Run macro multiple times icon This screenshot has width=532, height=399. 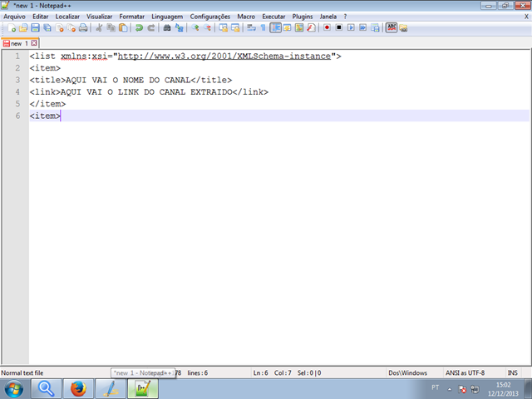coord(362,27)
